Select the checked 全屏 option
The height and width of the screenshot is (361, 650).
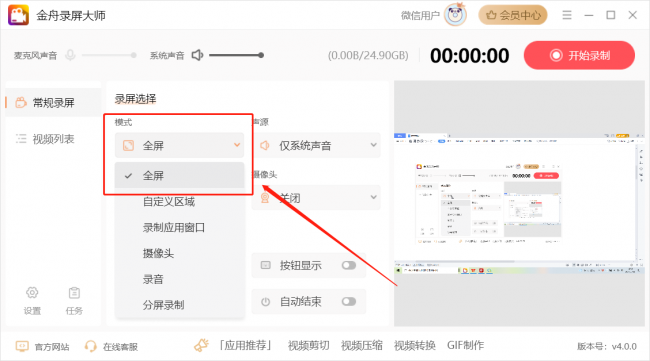[179, 176]
